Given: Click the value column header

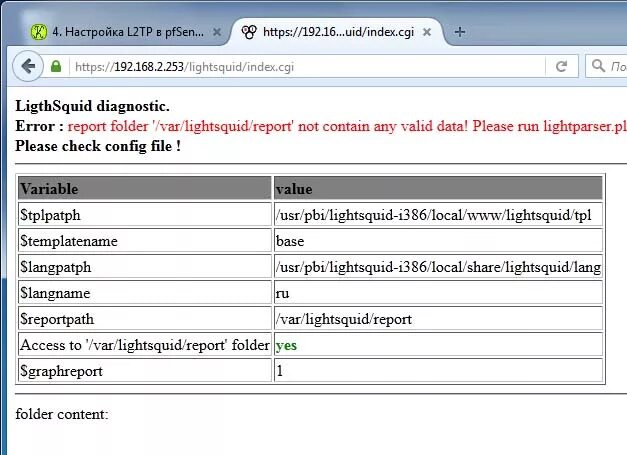Looking at the screenshot, I should point(438,188).
